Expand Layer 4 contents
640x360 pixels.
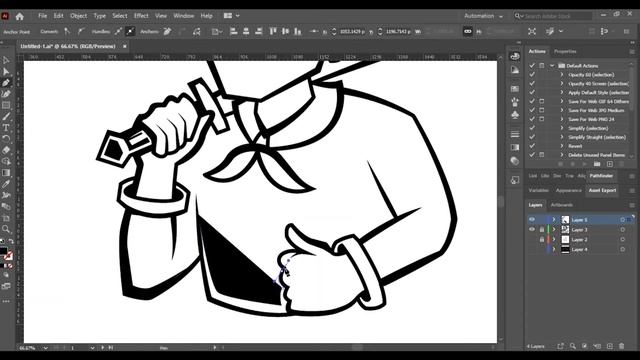coord(554,249)
